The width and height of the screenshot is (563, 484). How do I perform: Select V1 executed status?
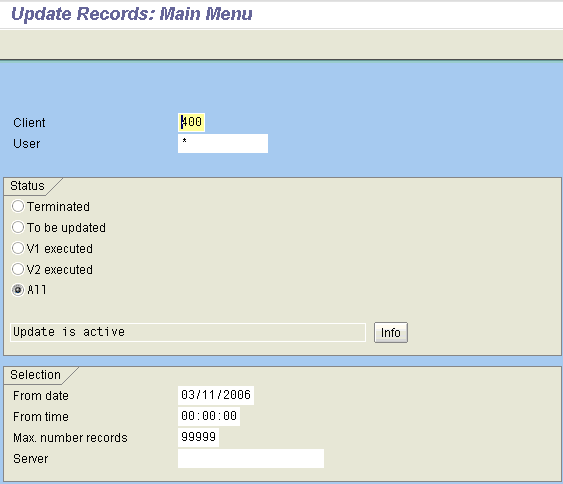pyautogui.click(x=18, y=248)
